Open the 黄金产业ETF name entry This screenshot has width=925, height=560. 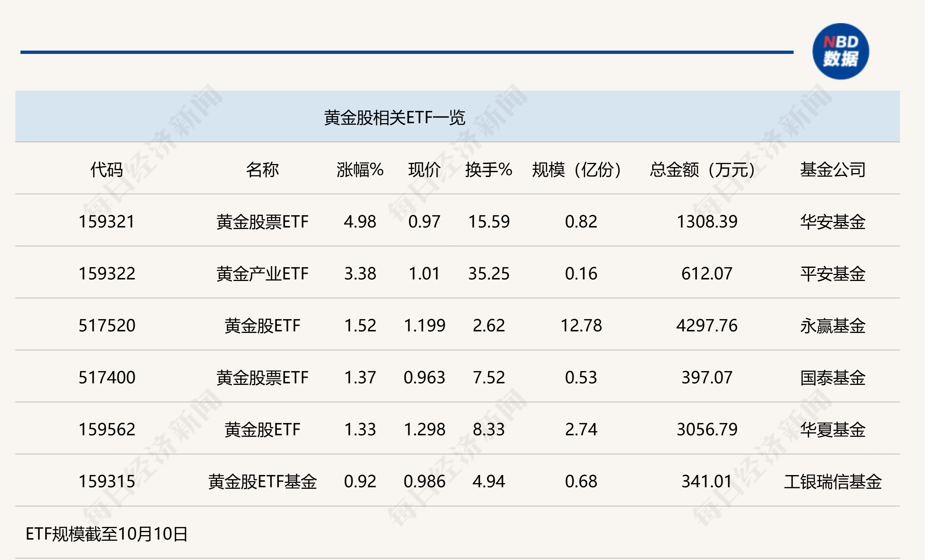coord(262,274)
